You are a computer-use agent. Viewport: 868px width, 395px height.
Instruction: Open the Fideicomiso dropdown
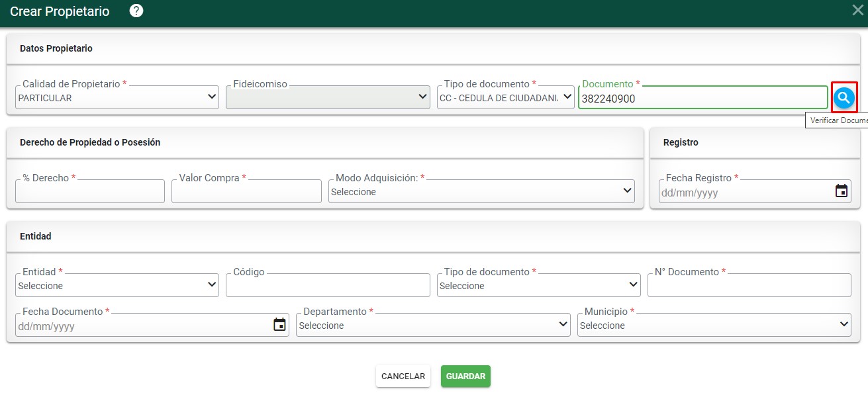[328, 97]
